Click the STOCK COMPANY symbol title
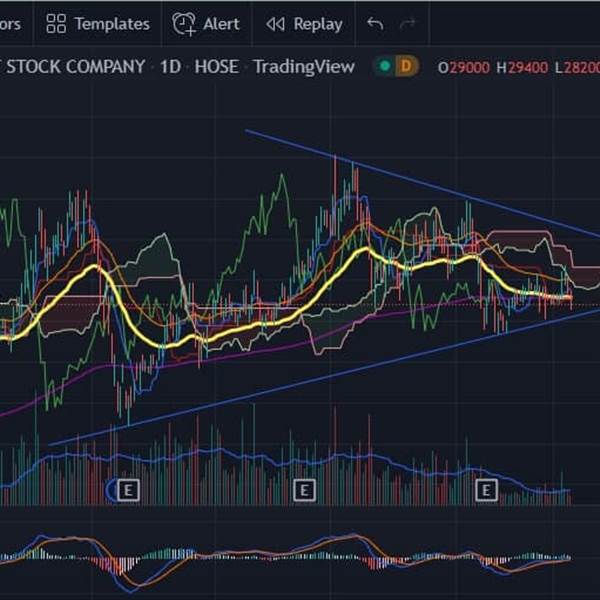 [x=75, y=67]
